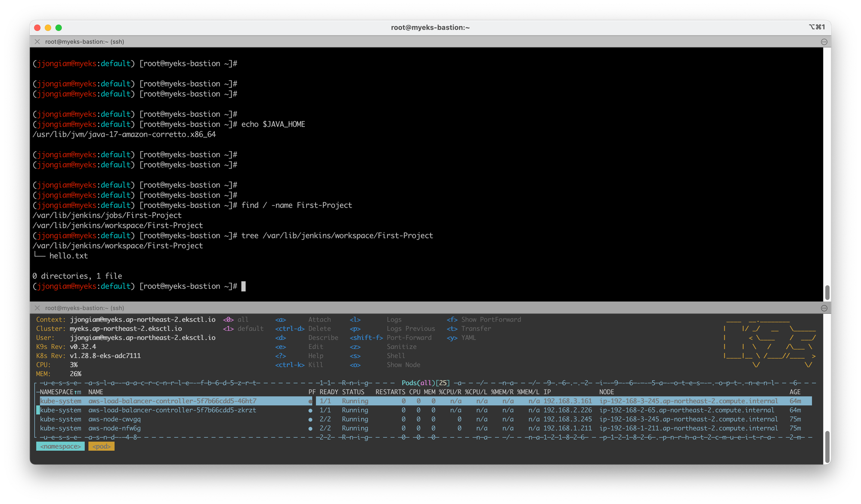This screenshot has height=504, width=861.
Task: Click the AGE column header
Action: 795,392
